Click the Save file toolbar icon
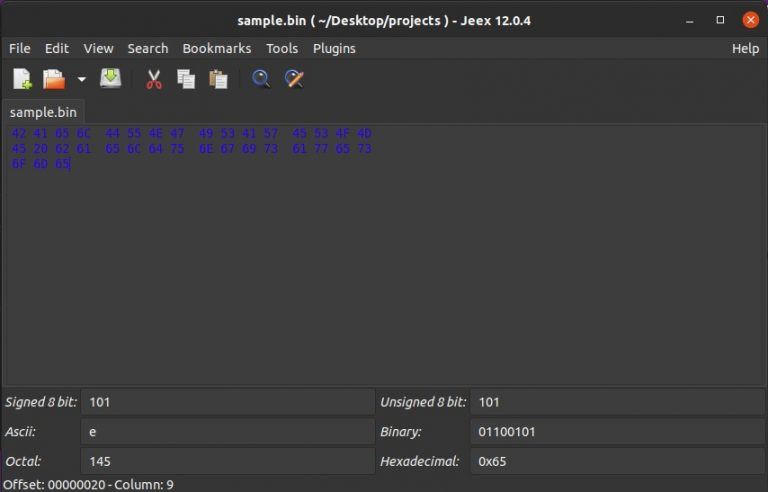768x492 pixels. pyautogui.click(x=110, y=79)
